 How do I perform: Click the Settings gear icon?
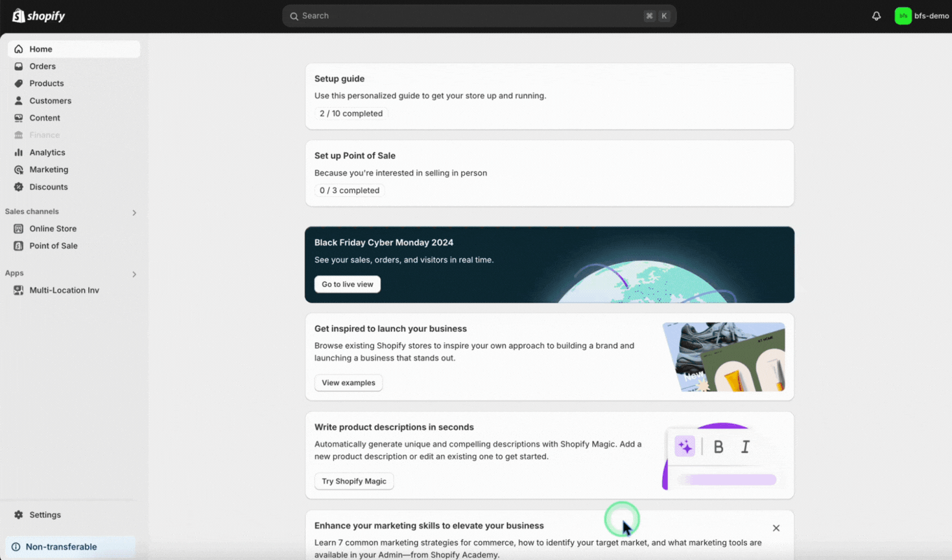19,515
